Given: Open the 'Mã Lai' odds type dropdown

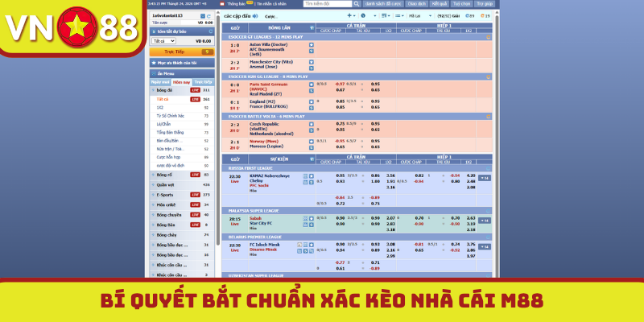Looking at the screenshot, I should tap(419, 16).
